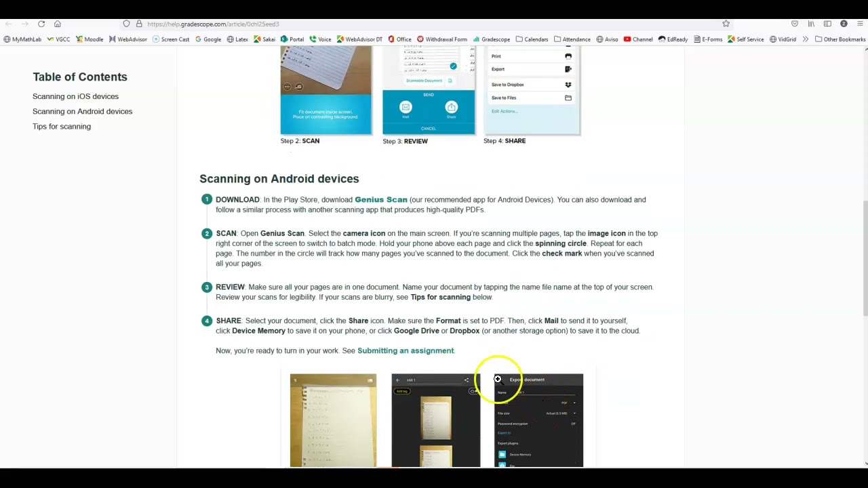
Task: Click the Android HW 1 review screenshot
Action: click(435, 420)
